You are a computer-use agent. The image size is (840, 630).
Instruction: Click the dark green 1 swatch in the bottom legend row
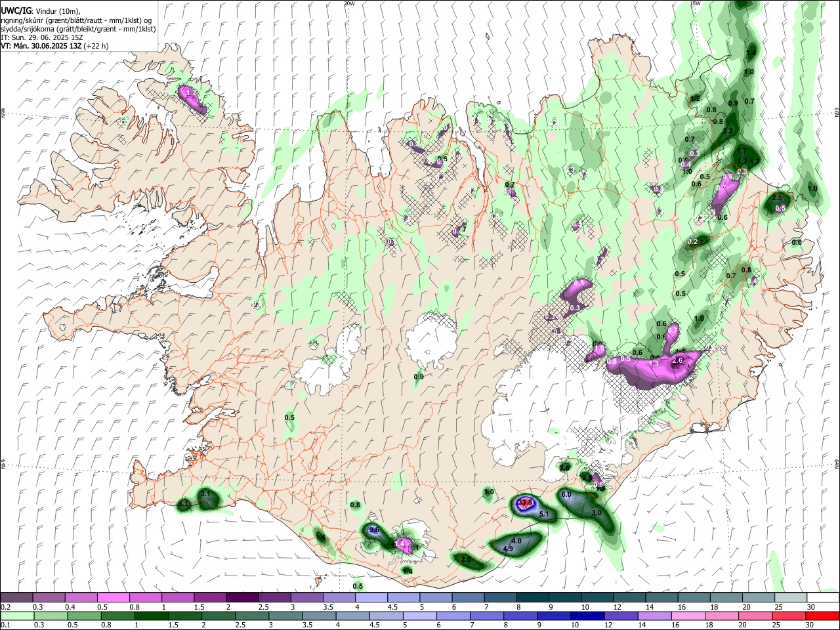(151, 616)
